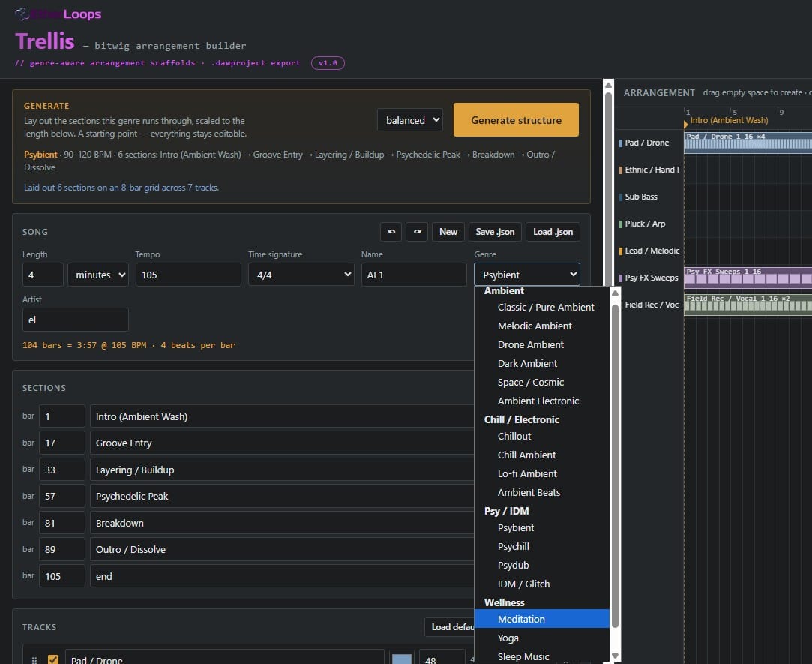This screenshot has height=664, width=812.
Task: Click the Psychedelic Peak section name field
Action: click(x=282, y=496)
